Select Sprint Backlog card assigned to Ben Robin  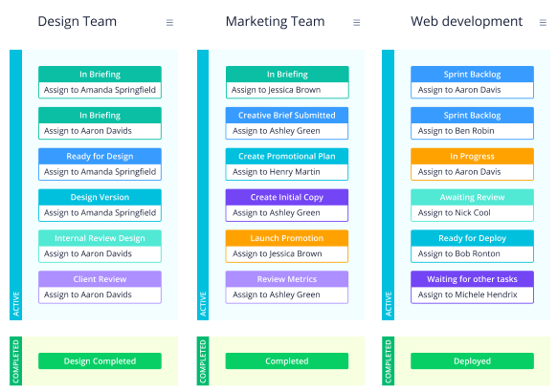point(472,123)
